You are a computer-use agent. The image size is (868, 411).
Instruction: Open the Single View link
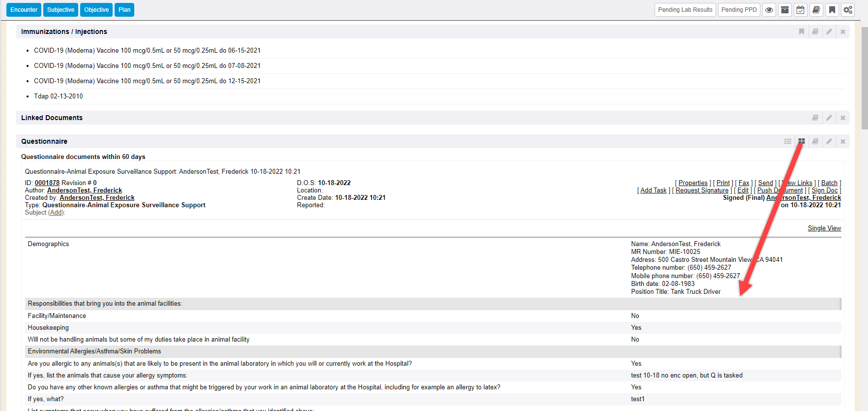pyautogui.click(x=824, y=228)
